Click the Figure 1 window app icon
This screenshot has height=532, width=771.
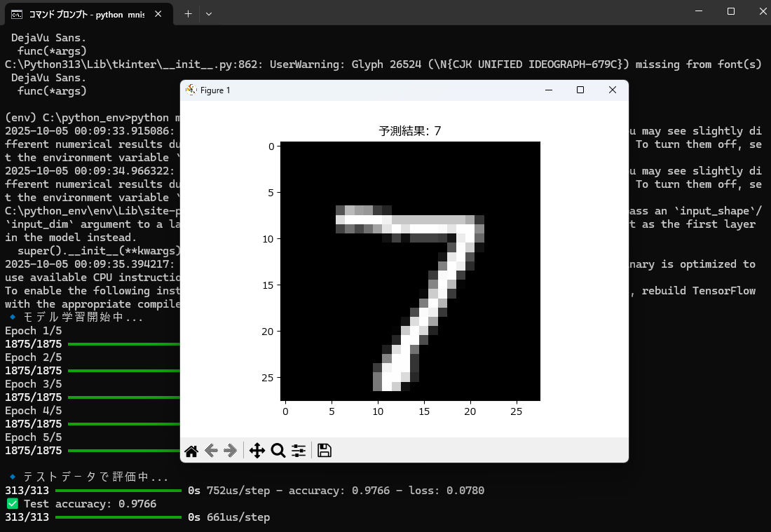191,90
